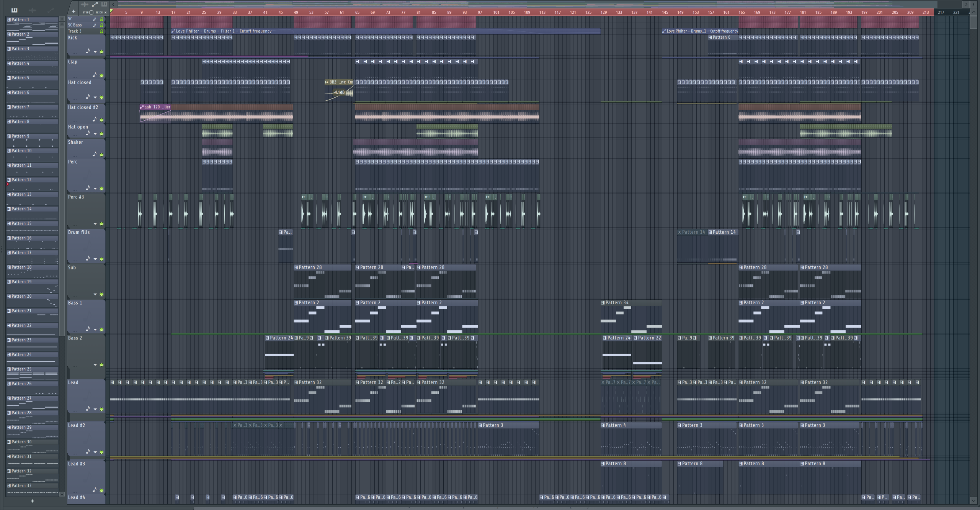Click the right arrow at the overview end

[966, 4]
